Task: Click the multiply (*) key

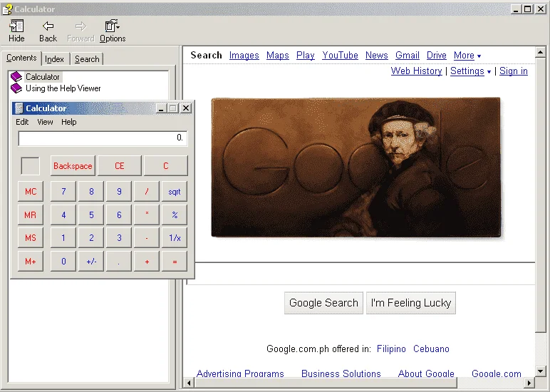Action: point(147,215)
